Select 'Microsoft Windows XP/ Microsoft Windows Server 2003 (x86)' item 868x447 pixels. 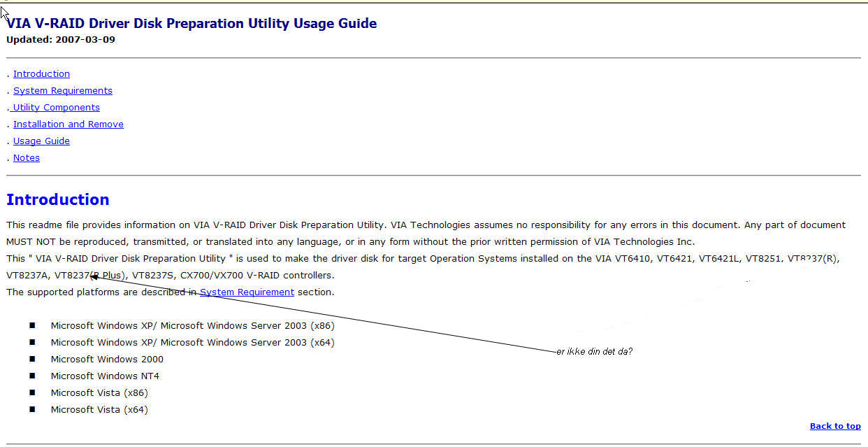click(x=193, y=326)
